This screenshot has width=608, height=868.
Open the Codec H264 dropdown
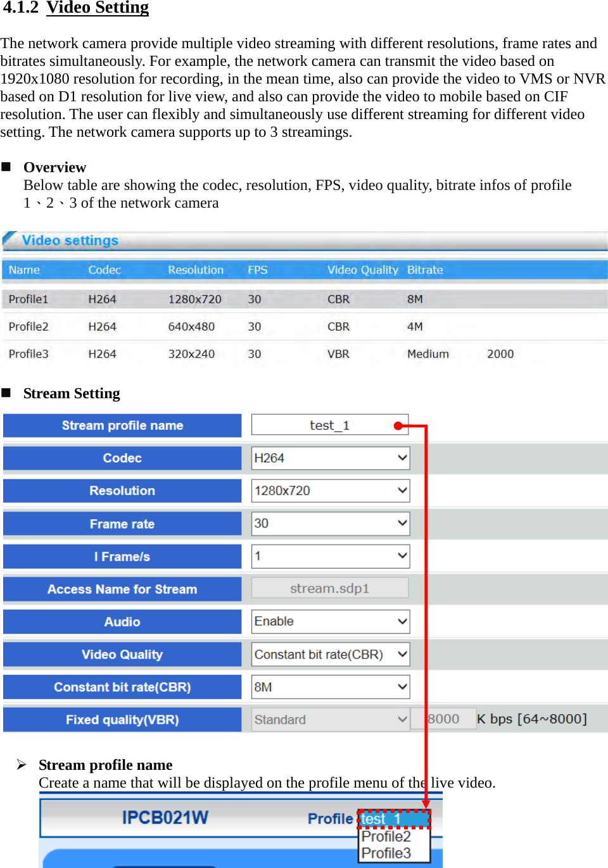tap(330, 458)
